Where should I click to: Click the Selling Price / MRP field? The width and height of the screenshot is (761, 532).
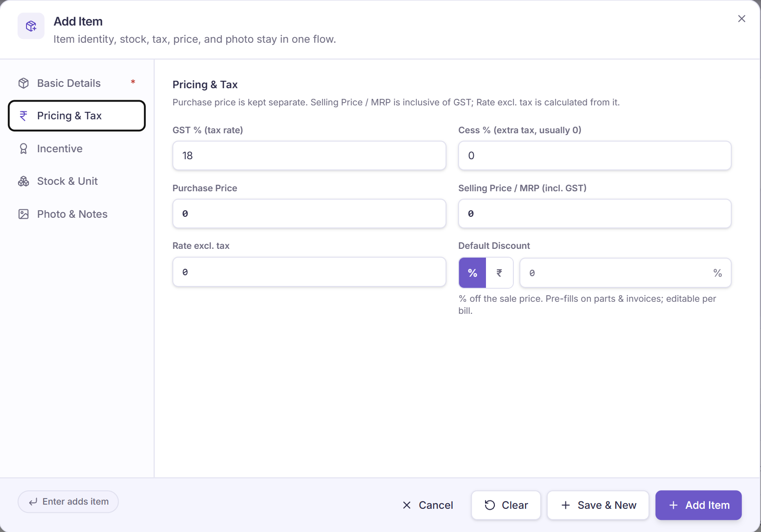[595, 214]
